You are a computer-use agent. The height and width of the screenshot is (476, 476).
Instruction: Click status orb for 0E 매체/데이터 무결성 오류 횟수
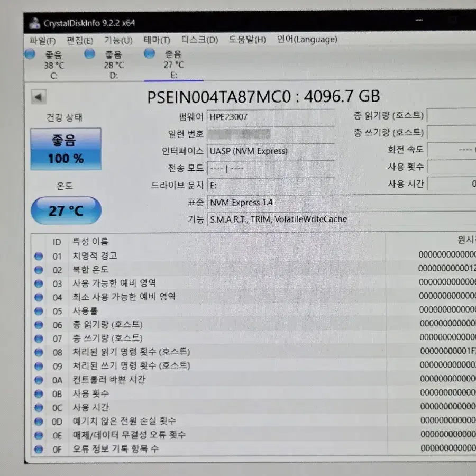click(x=39, y=435)
